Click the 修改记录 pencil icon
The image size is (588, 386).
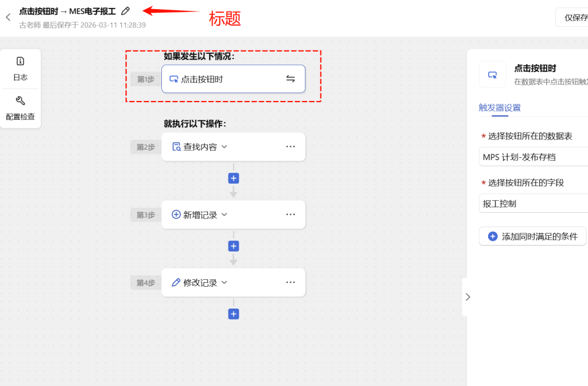[176, 282]
